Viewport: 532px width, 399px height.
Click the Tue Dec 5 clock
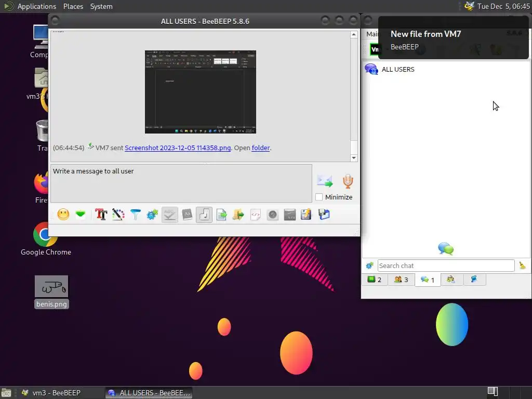pyautogui.click(x=503, y=6)
